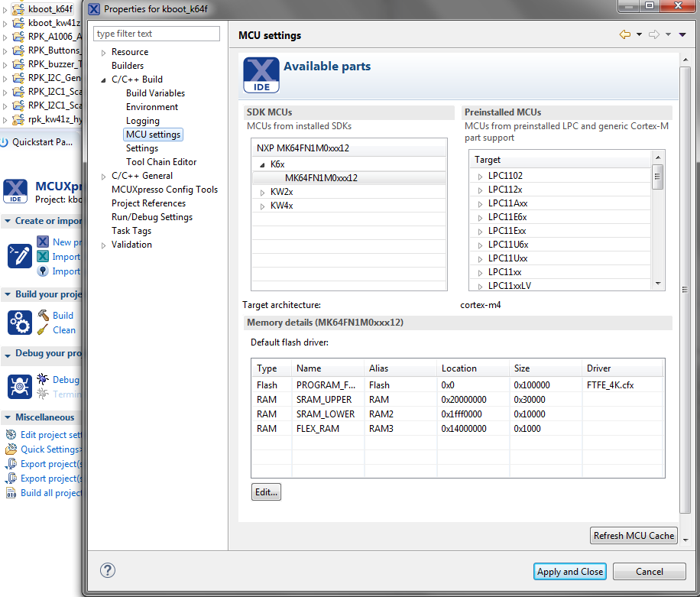
Task: Click the Quickstart Panel tab icon
Action: point(5,142)
